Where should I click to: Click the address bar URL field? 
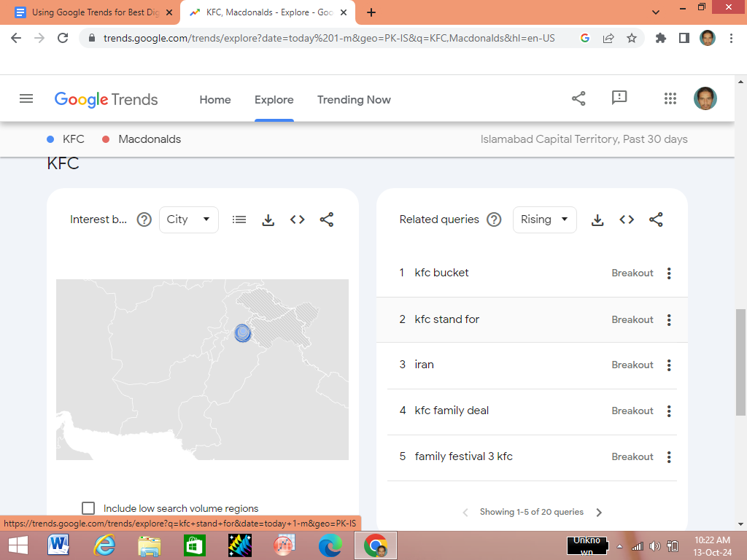tap(329, 38)
